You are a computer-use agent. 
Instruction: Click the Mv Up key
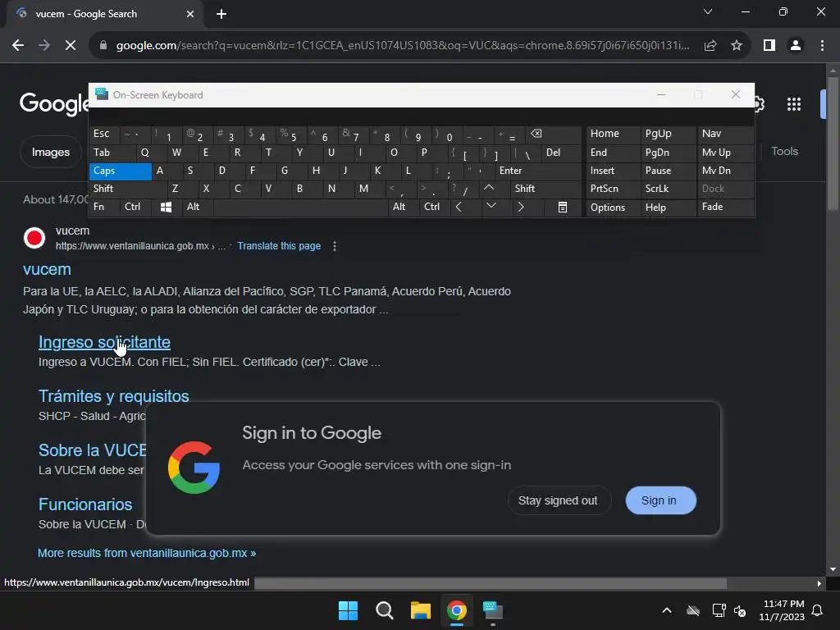click(x=726, y=153)
